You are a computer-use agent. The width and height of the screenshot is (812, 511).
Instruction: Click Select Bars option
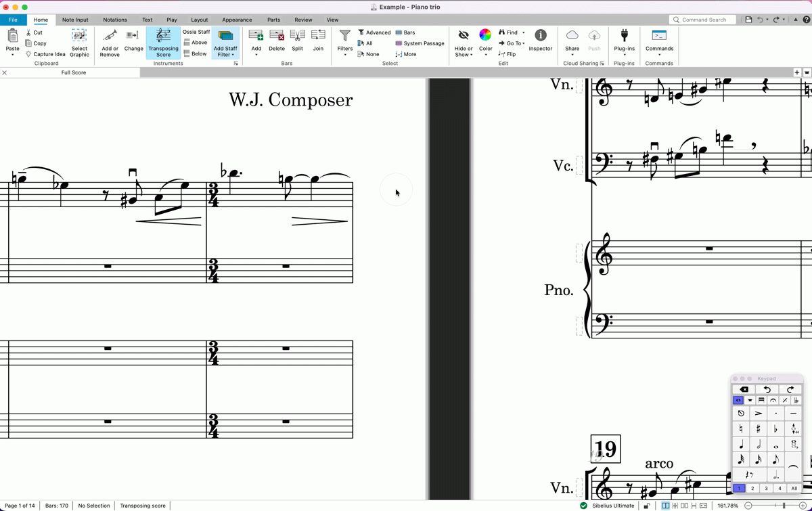click(405, 32)
